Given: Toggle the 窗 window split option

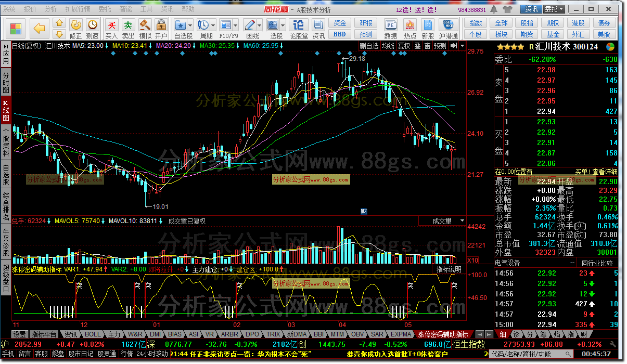Looking at the screenshot, I should click(427, 46).
